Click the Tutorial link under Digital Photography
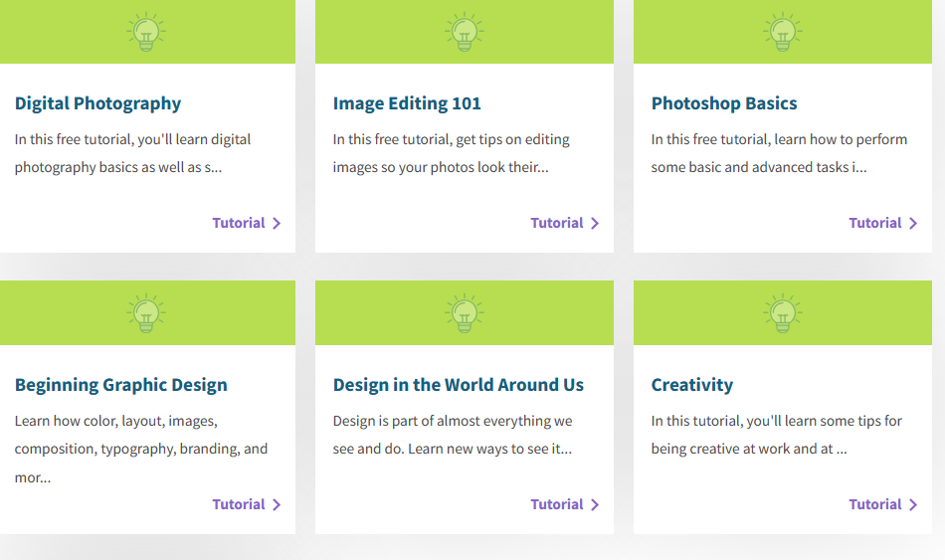The width and height of the screenshot is (945, 560). [x=239, y=223]
